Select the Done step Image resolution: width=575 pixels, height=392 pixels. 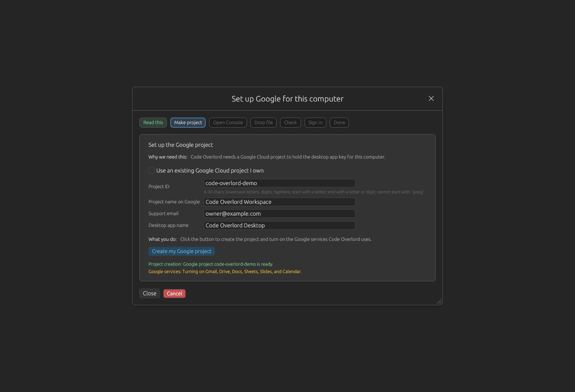pyautogui.click(x=339, y=122)
